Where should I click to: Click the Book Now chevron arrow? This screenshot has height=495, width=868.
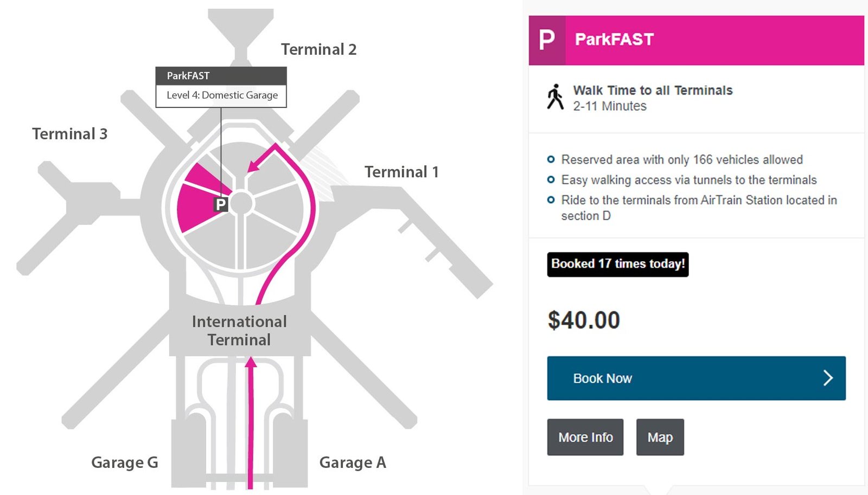click(828, 378)
